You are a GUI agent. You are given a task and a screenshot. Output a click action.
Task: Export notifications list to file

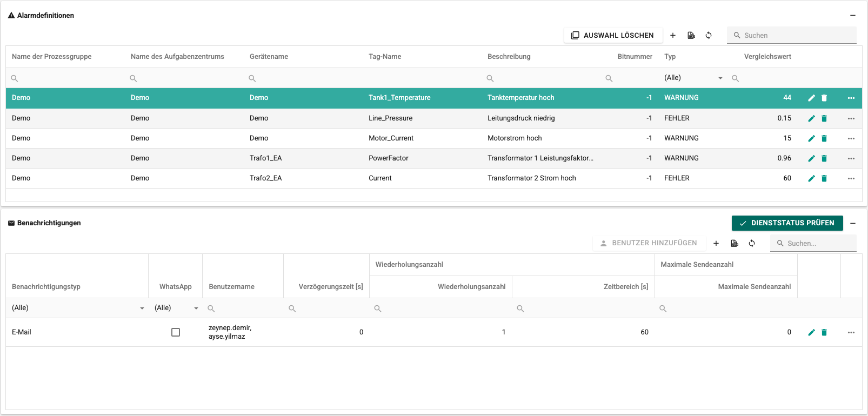[x=734, y=243]
